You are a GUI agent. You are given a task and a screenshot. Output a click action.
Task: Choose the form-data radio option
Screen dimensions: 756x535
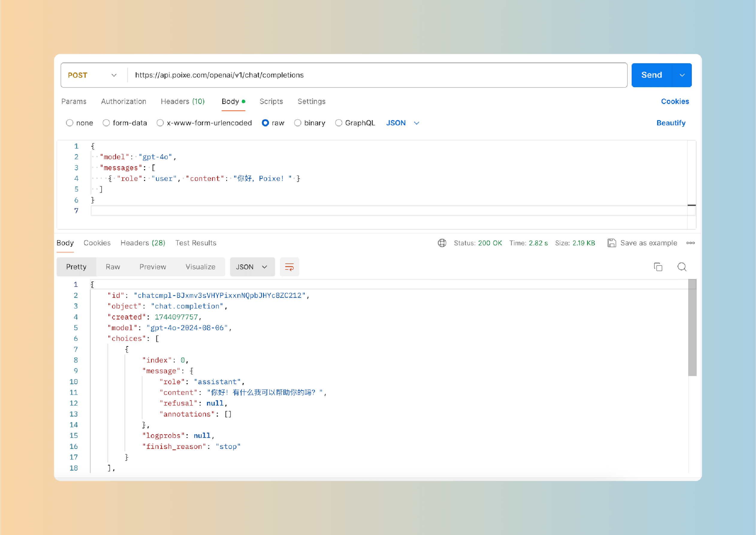point(106,123)
